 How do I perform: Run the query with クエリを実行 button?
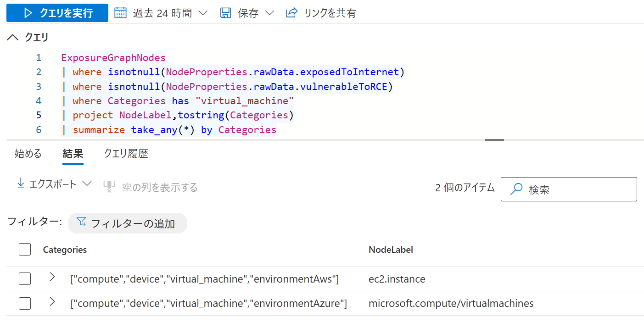[x=57, y=13]
